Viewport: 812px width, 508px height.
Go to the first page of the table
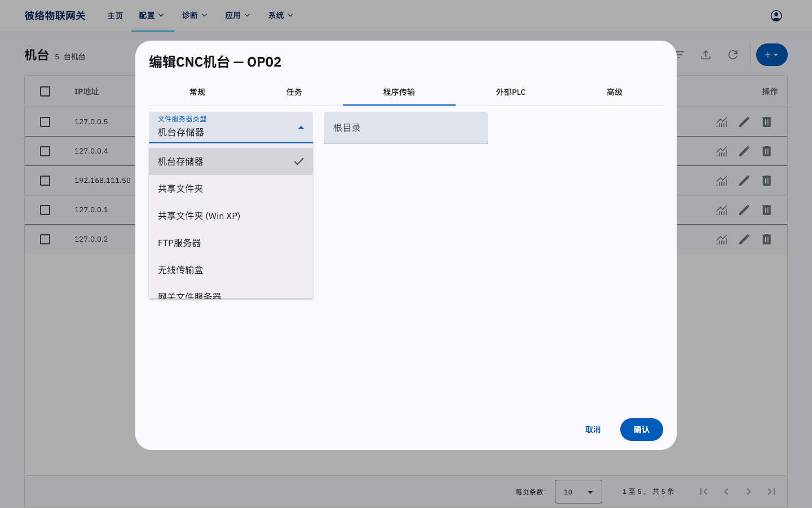[x=704, y=492]
